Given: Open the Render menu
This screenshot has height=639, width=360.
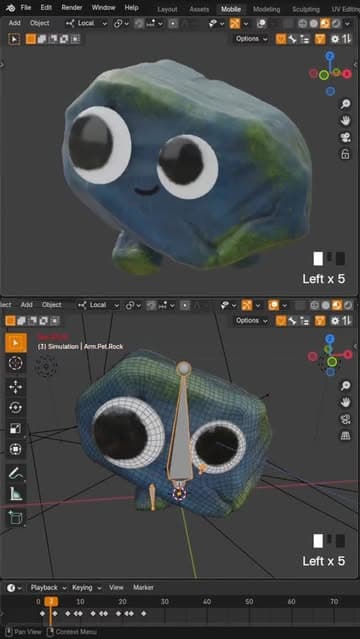Looking at the screenshot, I should (x=71, y=7).
